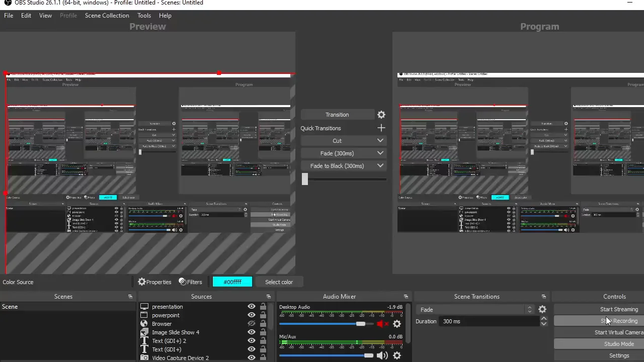Open Scene Transitions Fade properties gear
644x362 pixels.
click(542, 310)
